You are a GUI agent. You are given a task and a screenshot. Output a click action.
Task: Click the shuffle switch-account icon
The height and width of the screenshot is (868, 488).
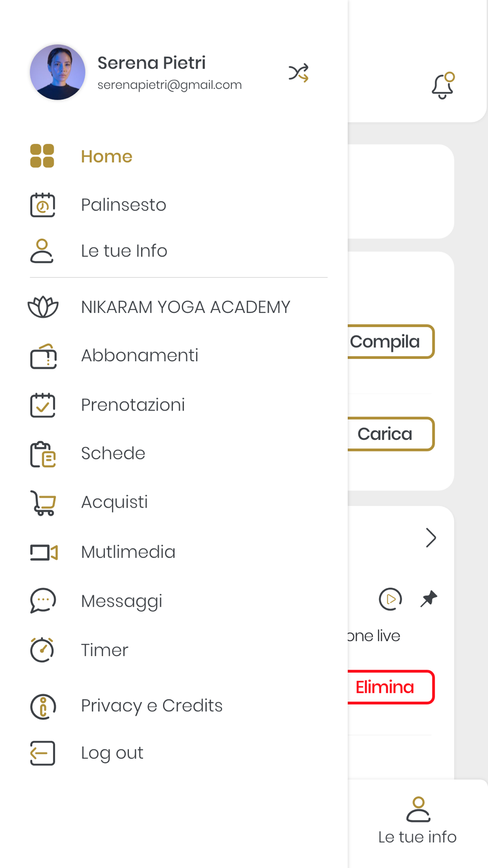point(298,73)
